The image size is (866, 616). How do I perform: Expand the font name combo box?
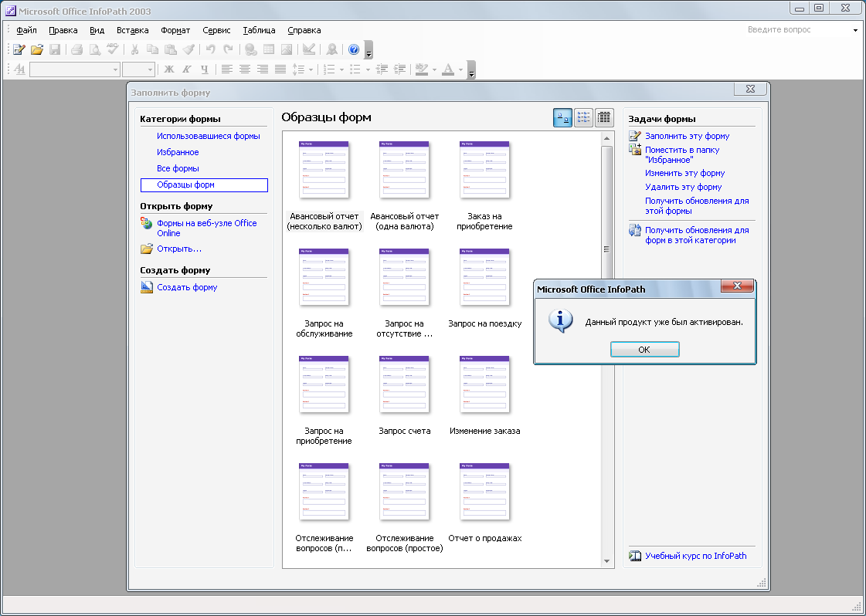(x=116, y=69)
